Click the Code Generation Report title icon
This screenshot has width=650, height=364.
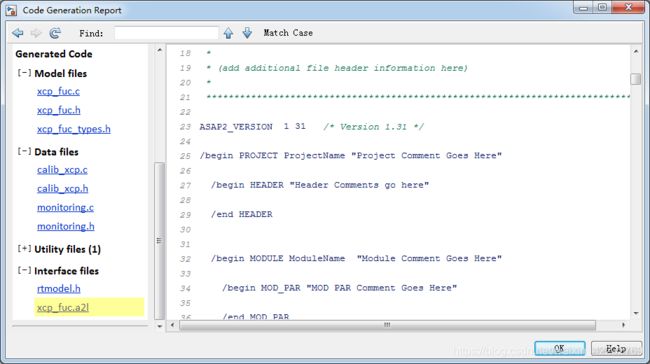pyautogui.click(x=11, y=10)
